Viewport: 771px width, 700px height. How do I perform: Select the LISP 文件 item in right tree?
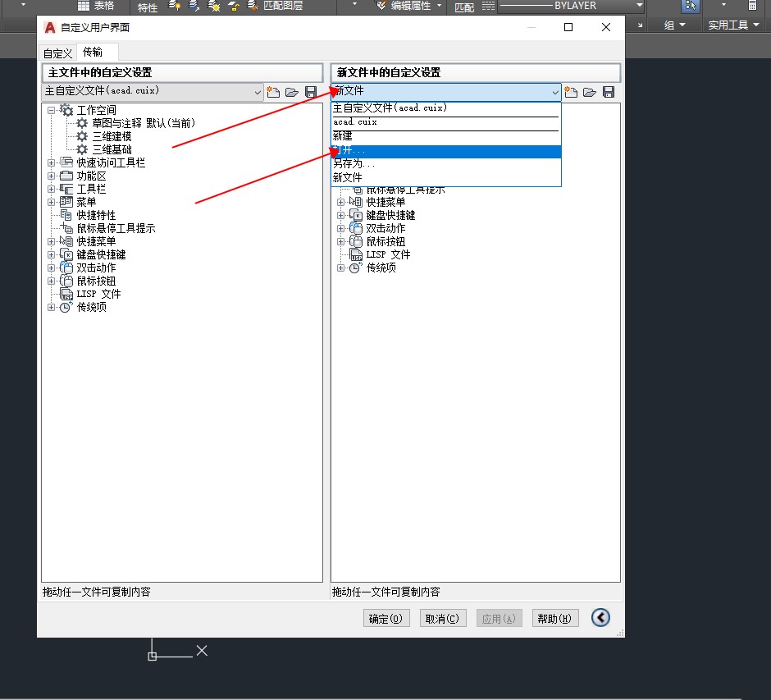click(x=388, y=254)
